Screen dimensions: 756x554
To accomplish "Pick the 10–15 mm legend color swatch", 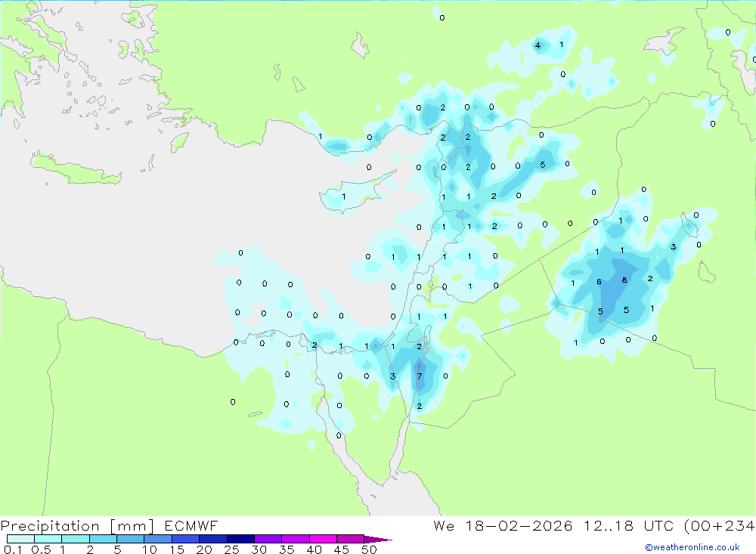I will [158, 539].
